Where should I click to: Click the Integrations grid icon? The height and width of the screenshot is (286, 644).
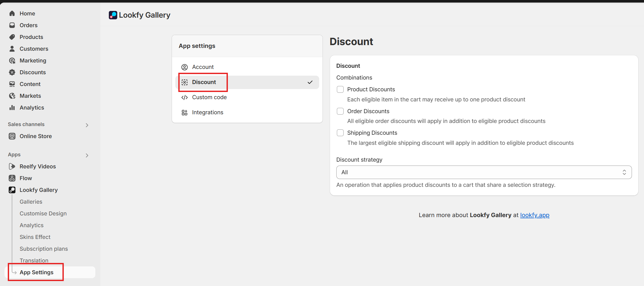point(185,113)
